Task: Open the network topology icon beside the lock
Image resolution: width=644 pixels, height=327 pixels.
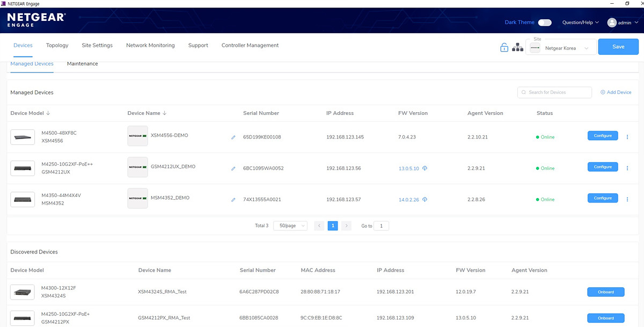Action: (517, 47)
